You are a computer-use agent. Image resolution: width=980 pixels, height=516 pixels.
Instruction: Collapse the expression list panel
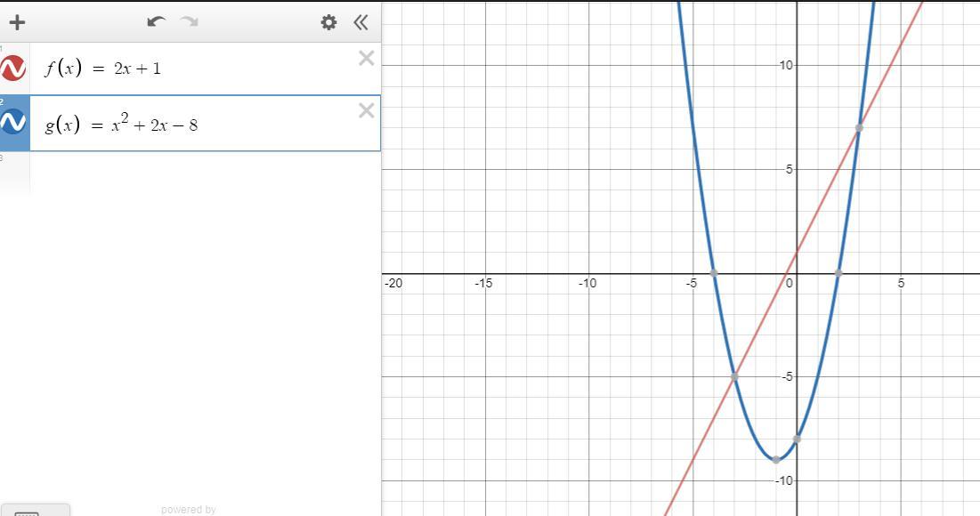pyautogui.click(x=360, y=22)
